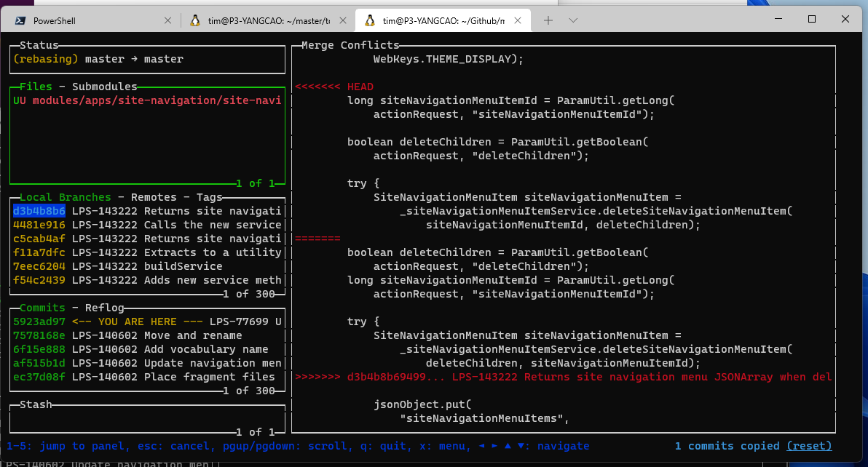Viewport: 868px width, 467px height.
Task: Click the <<<<<<< HEAD conflict marker
Action: [x=334, y=87]
